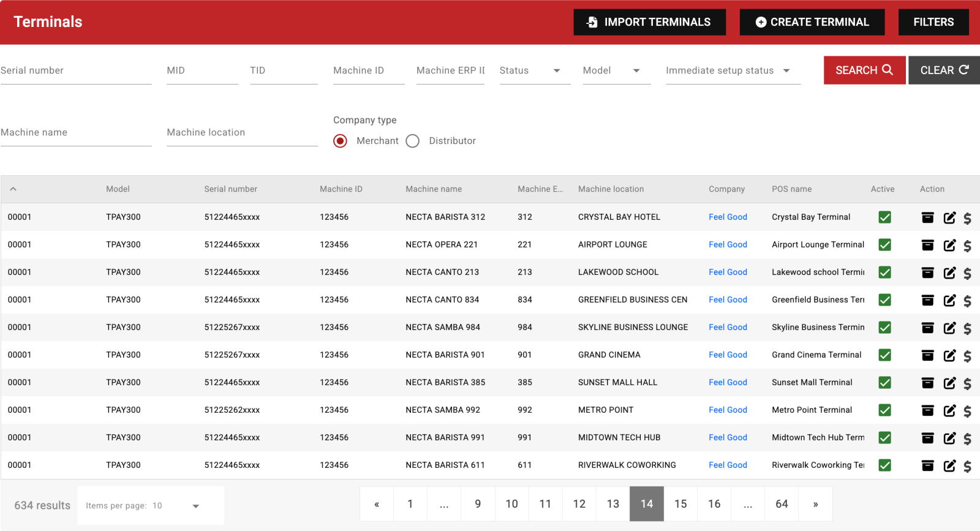Click edit icon in NECTA BARISTA 901 row

coord(949,355)
